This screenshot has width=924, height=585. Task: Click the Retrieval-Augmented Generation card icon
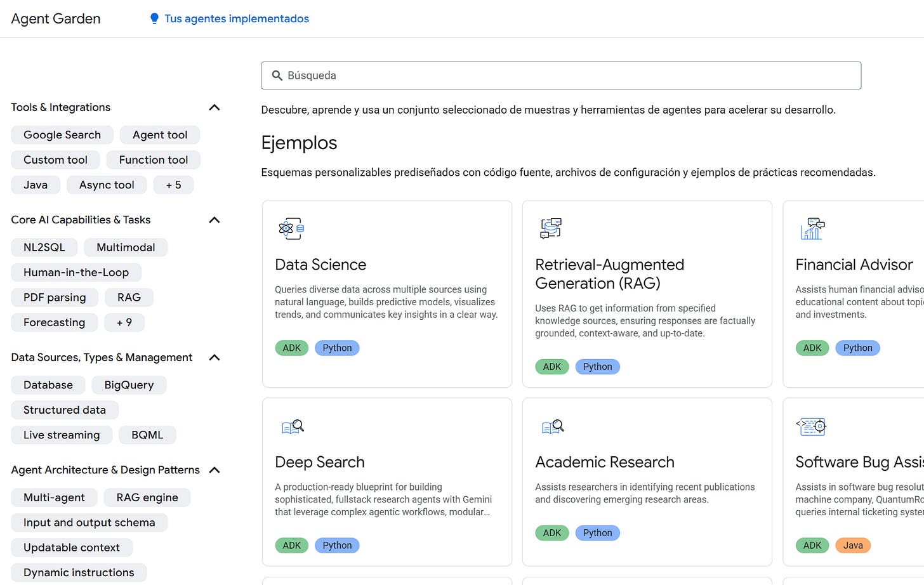point(551,228)
